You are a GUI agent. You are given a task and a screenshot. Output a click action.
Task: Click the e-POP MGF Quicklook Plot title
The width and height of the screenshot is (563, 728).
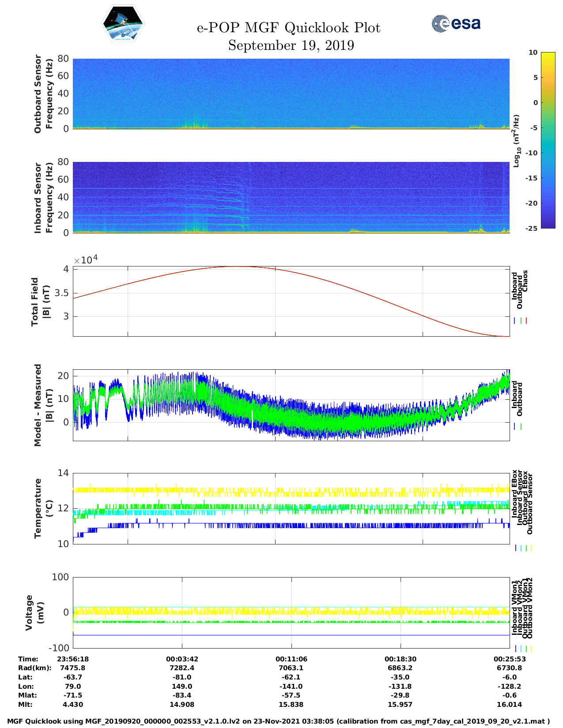(288, 28)
